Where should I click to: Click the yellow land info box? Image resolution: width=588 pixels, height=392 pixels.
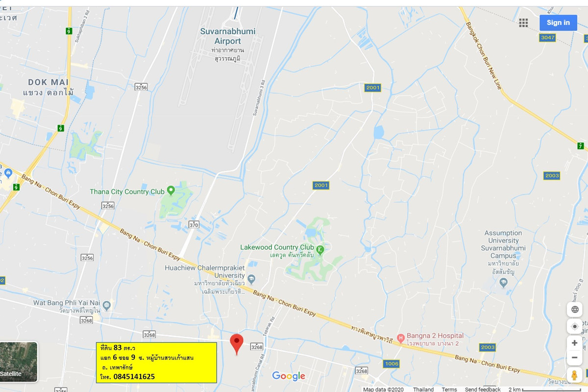tap(156, 363)
